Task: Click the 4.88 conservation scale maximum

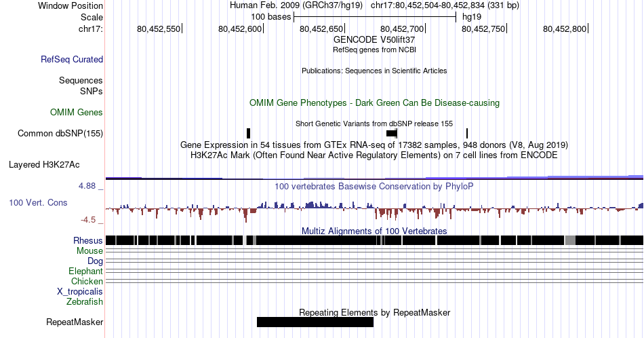Action: (87, 186)
